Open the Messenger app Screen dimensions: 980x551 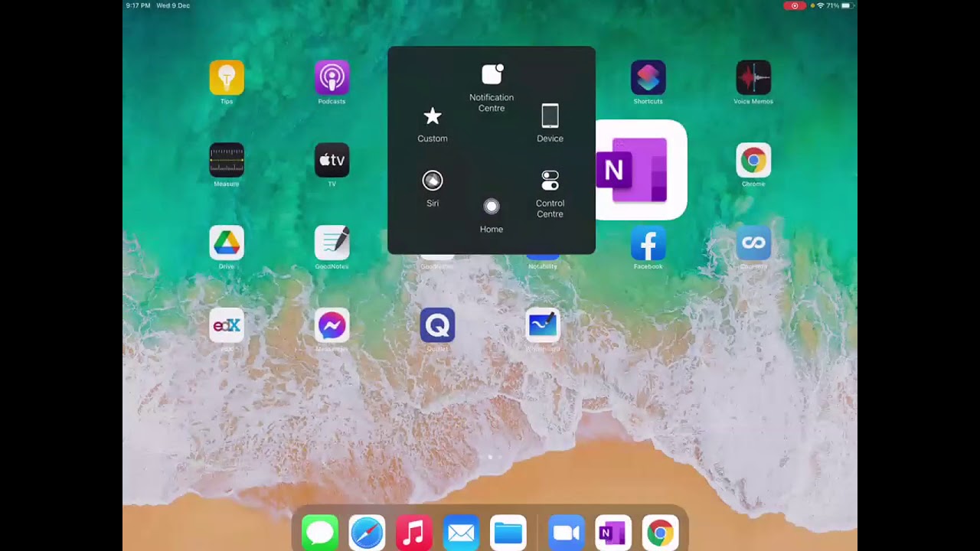point(332,326)
